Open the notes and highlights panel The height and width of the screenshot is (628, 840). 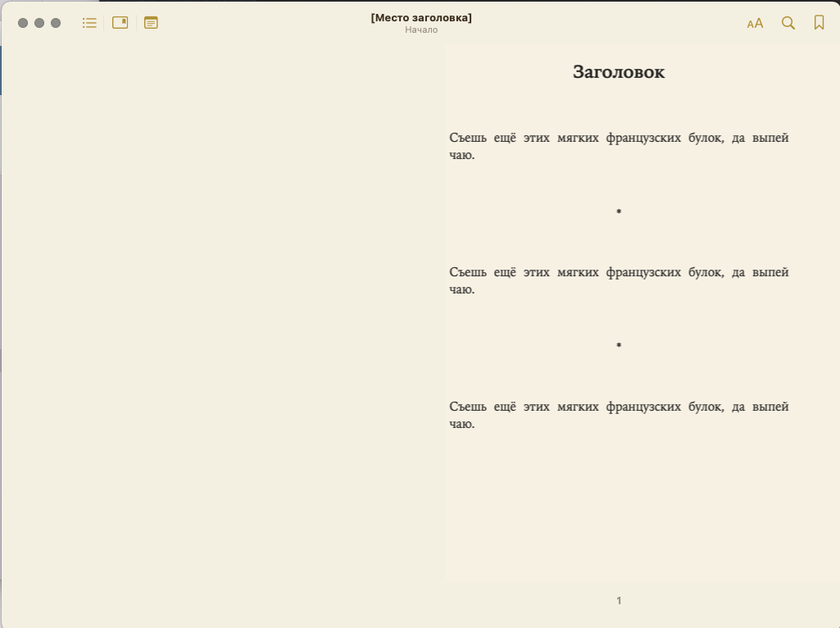(x=151, y=23)
